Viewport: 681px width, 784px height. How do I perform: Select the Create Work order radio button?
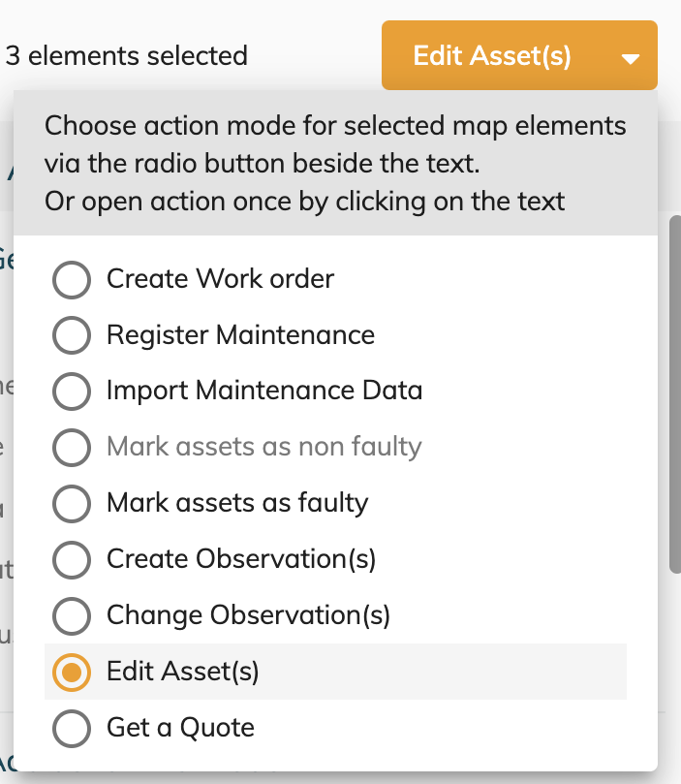tap(72, 279)
